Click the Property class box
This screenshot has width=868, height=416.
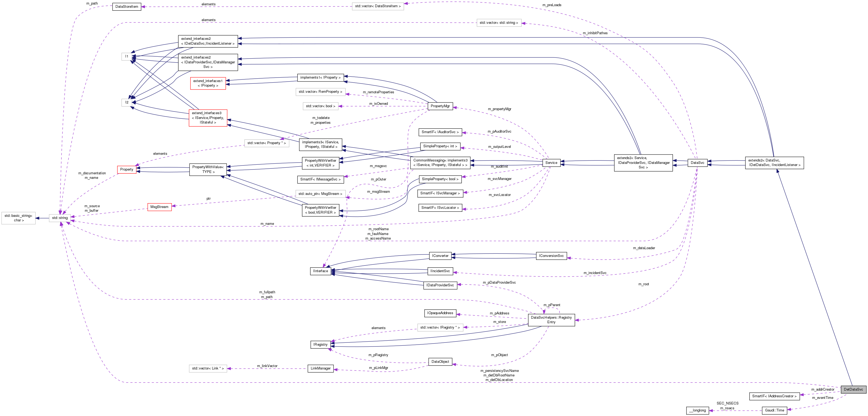126,170
